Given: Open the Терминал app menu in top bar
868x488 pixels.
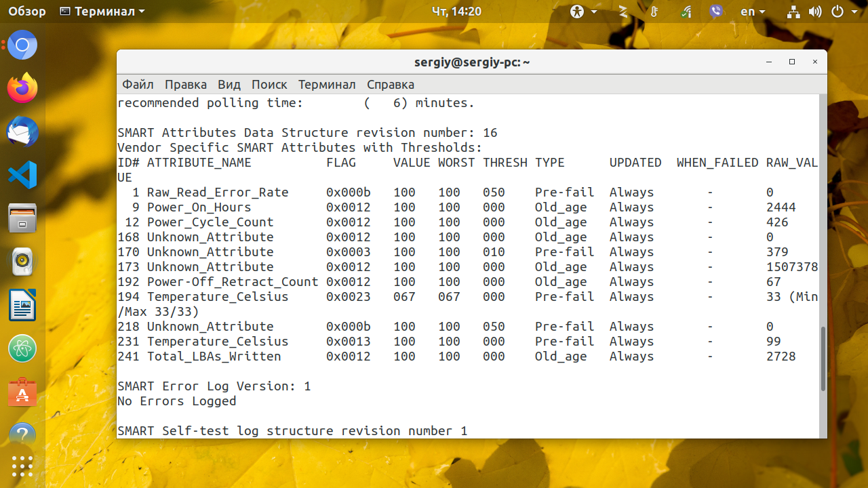Looking at the screenshot, I should coord(102,12).
